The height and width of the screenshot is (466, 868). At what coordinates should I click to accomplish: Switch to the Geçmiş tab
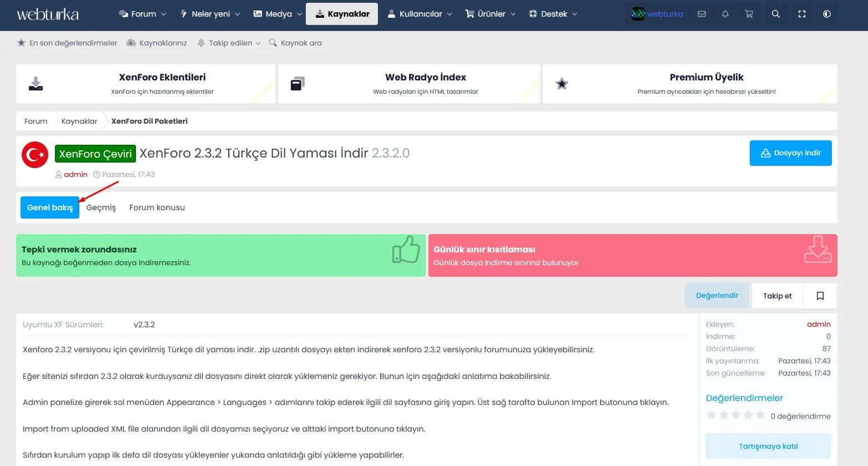[x=101, y=207]
